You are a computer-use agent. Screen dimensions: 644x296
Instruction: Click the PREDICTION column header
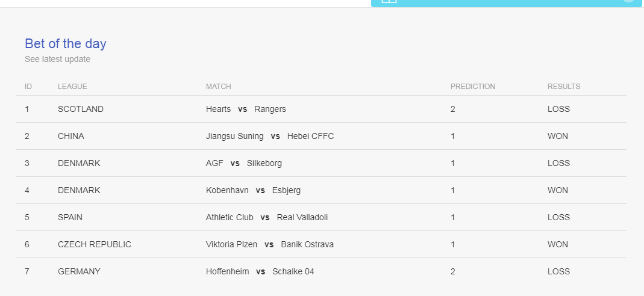[x=473, y=87]
